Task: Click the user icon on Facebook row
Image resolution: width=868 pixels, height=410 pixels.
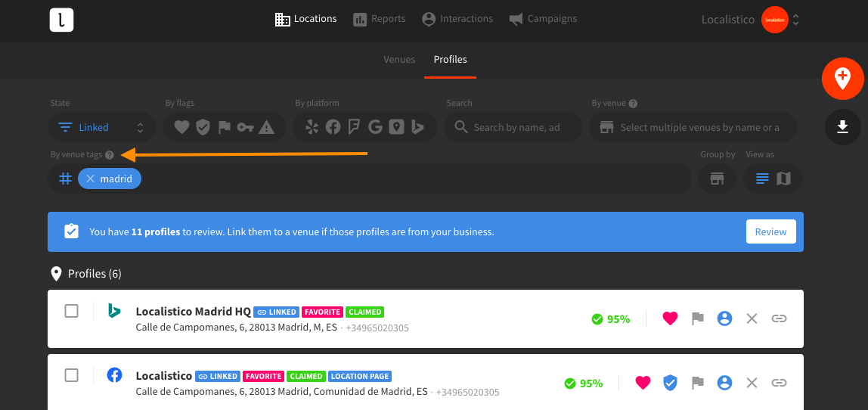Action: tap(724, 383)
